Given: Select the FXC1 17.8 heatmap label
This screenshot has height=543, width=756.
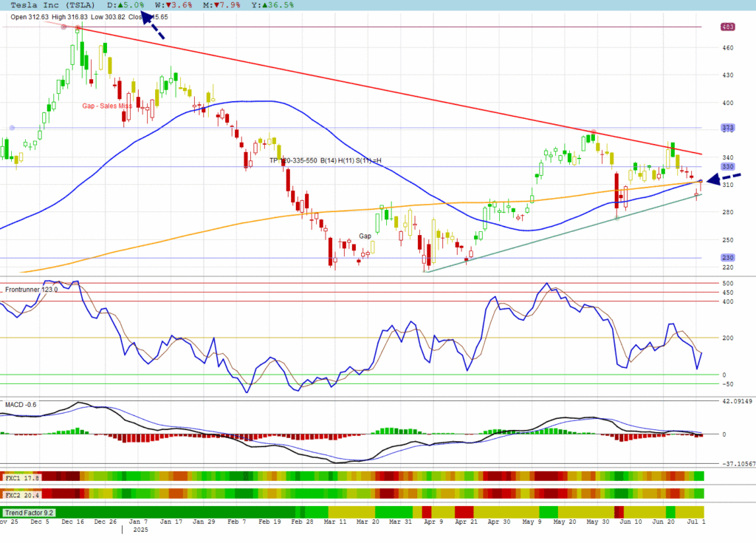Looking at the screenshot, I should [x=21, y=478].
